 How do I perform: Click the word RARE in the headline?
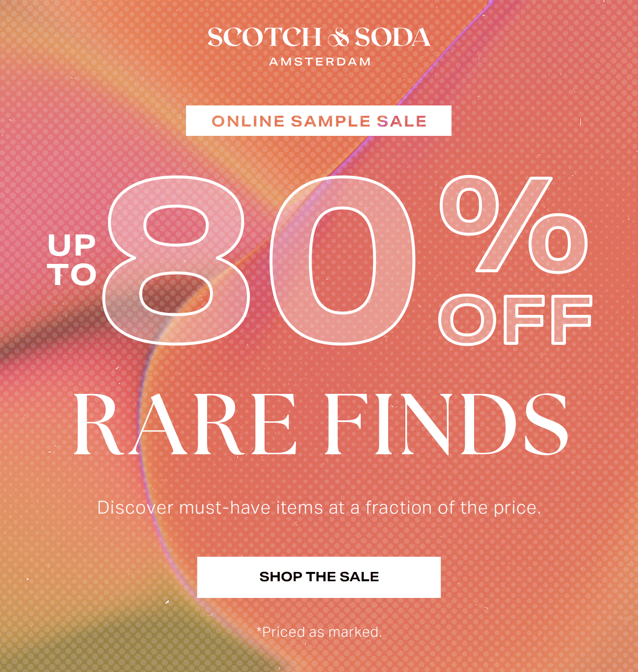coord(185,425)
